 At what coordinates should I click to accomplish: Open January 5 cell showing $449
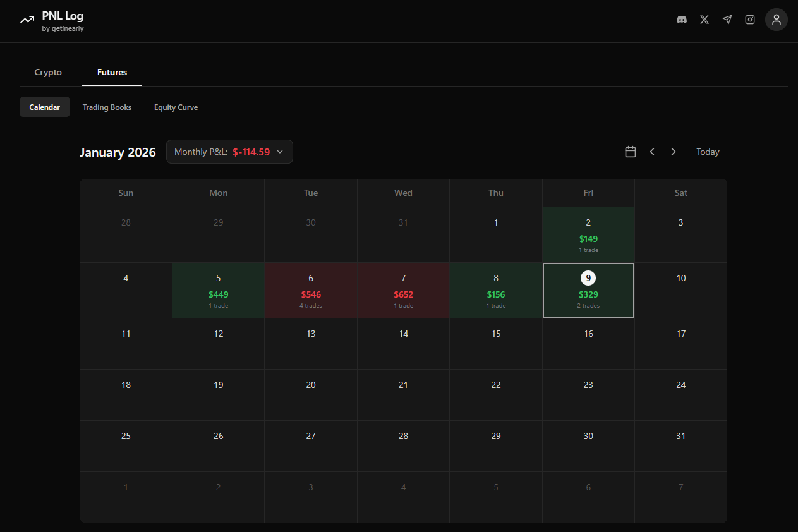click(218, 291)
